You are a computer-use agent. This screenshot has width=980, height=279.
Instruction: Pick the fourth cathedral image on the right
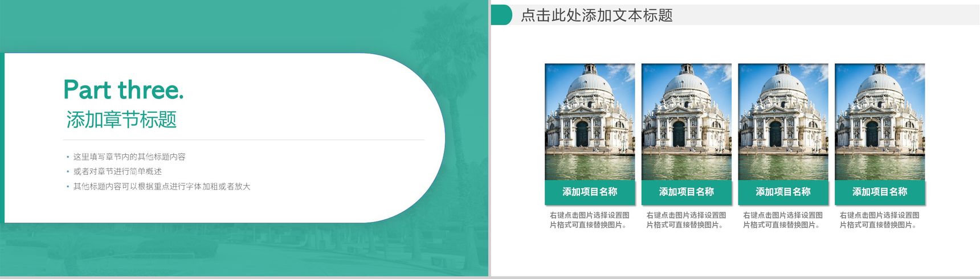click(x=880, y=122)
